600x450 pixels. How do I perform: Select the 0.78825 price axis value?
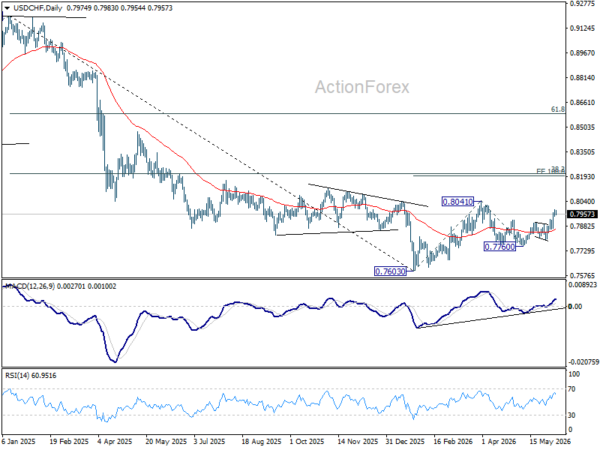pos(582,226)
